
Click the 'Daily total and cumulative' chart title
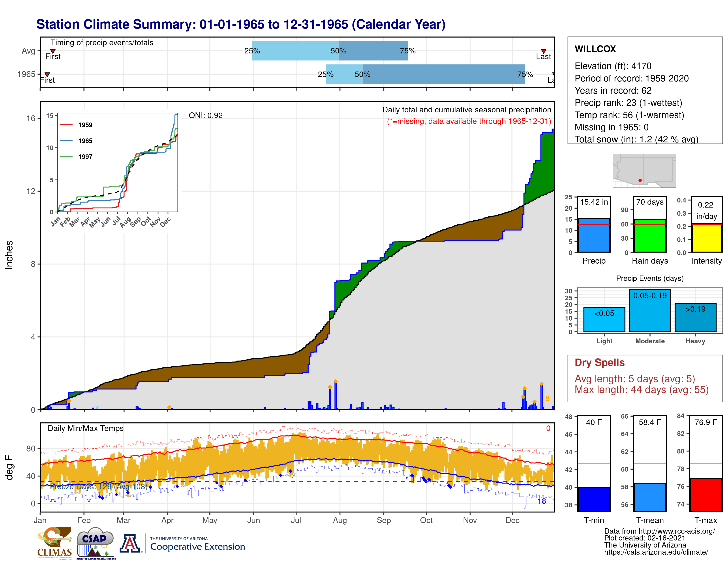(x=467, y=110)
